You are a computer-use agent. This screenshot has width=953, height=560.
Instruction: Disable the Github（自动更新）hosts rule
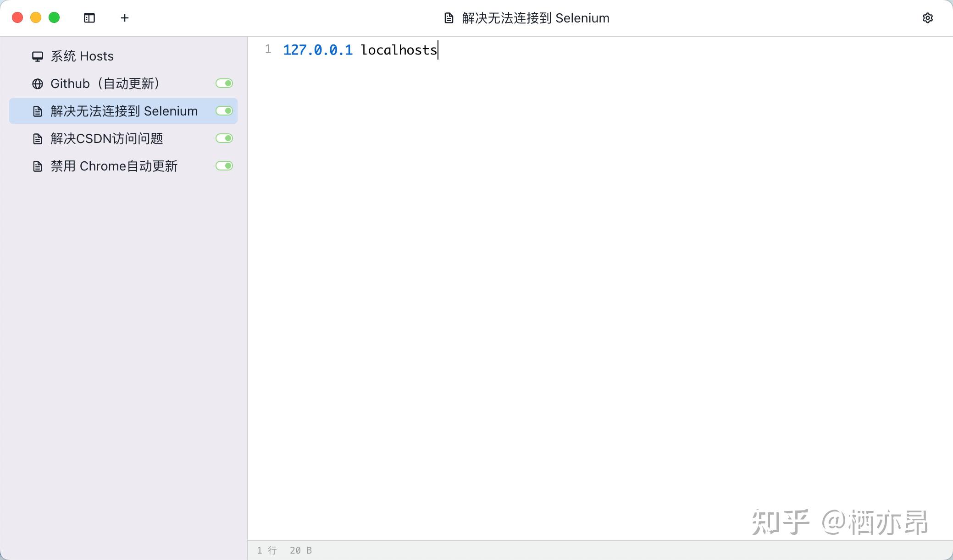[224, 83]
